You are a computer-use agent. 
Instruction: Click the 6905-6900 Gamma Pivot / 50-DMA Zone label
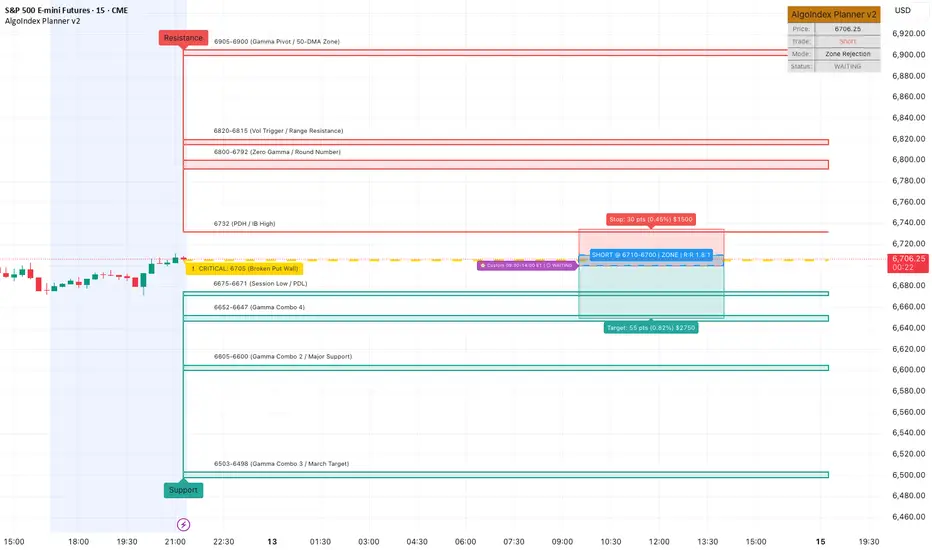(x=277, y=42)
